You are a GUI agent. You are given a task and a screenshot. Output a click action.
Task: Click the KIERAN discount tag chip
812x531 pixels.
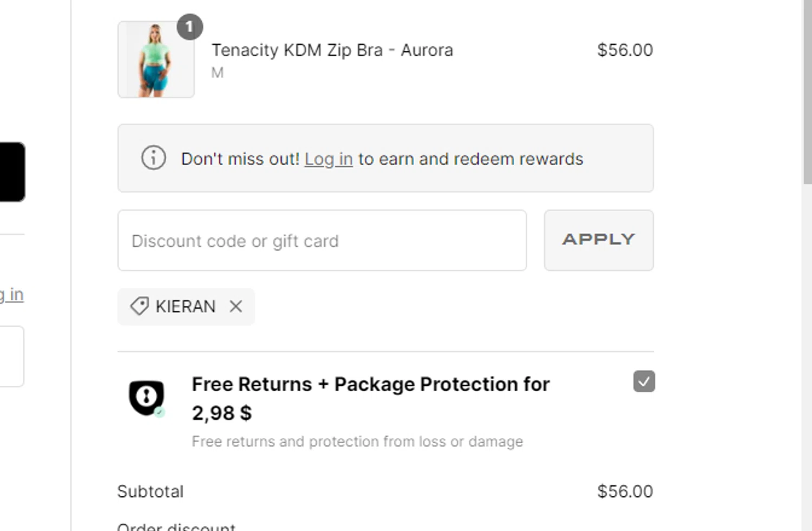(x=186, y=307)
